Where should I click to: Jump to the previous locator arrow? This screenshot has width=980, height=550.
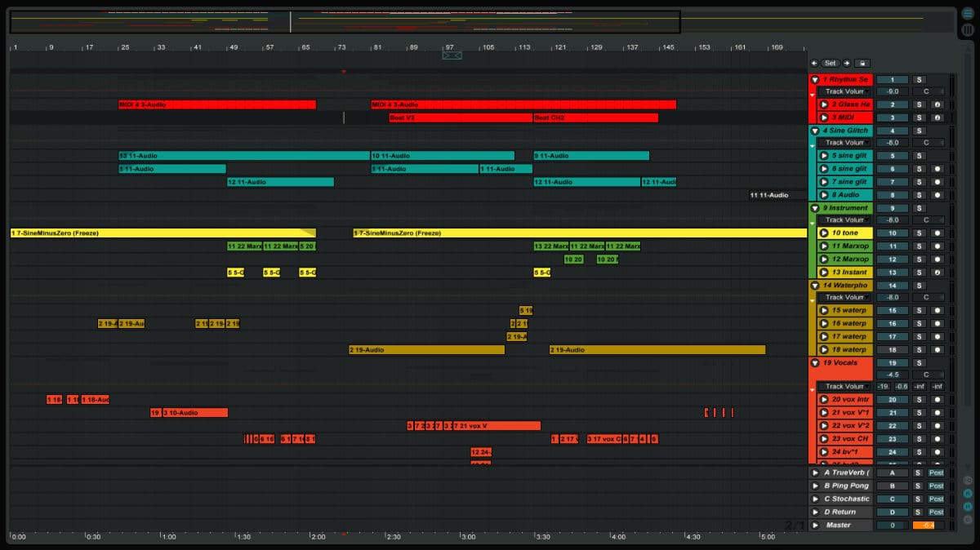[814, 63]
